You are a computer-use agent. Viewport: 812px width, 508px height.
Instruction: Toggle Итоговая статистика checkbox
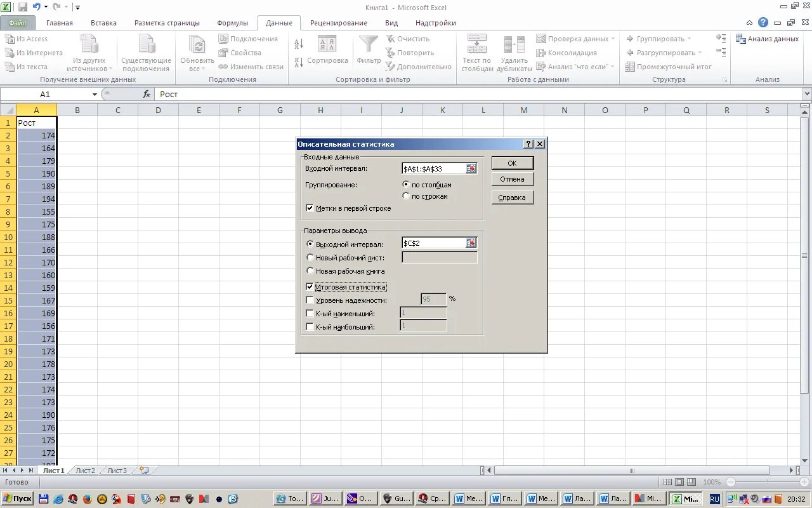tap(310, 287)
